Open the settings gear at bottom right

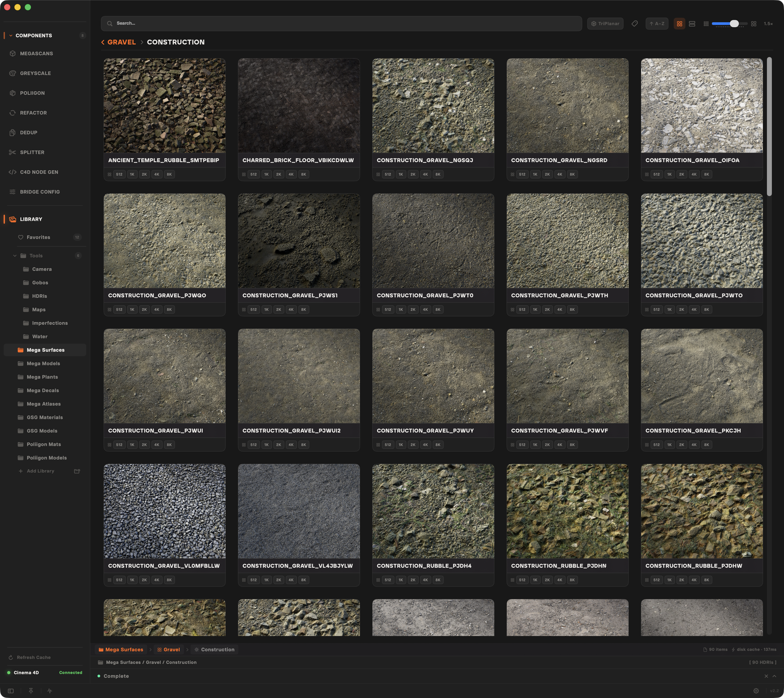pos(756,691)
